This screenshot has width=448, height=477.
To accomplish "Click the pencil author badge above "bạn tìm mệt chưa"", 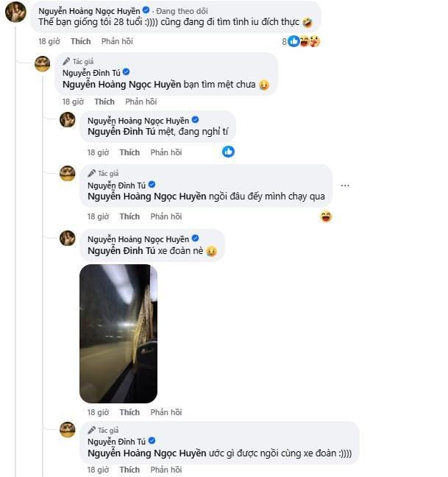I will point(67,61).
